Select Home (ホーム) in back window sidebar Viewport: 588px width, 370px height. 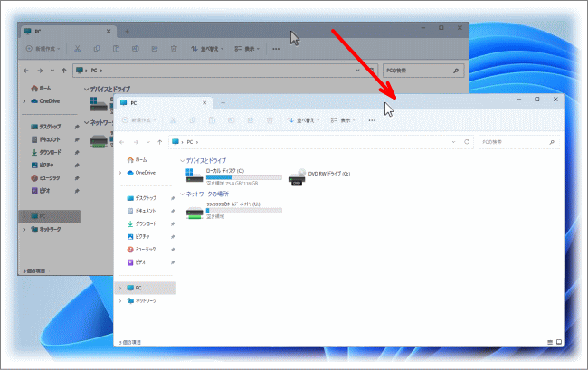pos(42,89)
